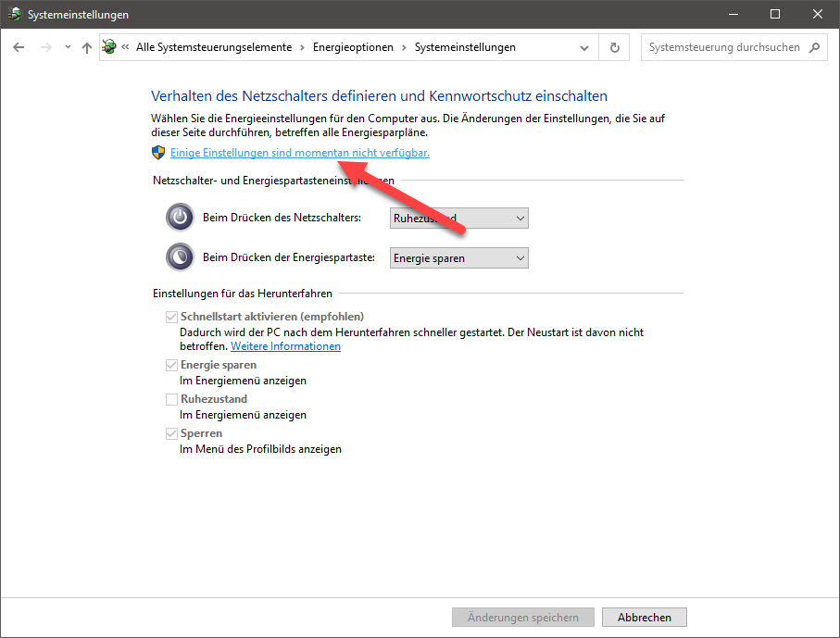Disable the Sperren checkbox
Image resolution: width=840 pixels, height=638 pixels.
point(172,432)
